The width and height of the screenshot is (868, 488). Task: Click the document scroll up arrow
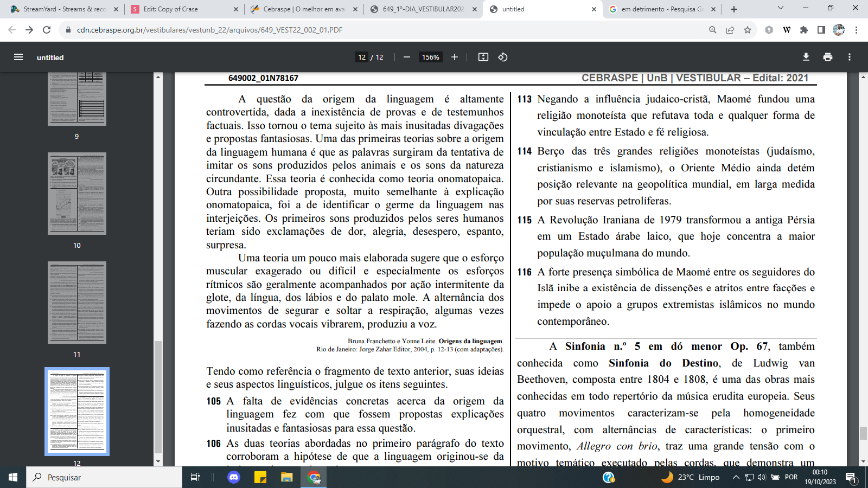coord(863,77)
